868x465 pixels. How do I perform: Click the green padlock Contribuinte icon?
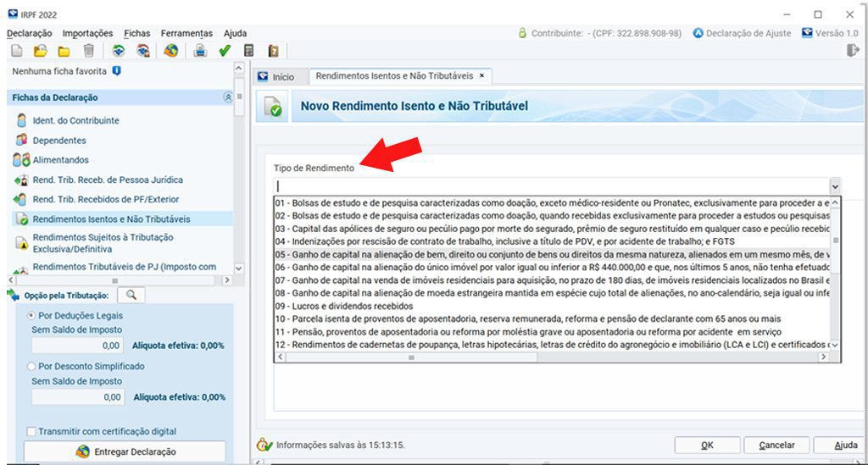[522, 33]
